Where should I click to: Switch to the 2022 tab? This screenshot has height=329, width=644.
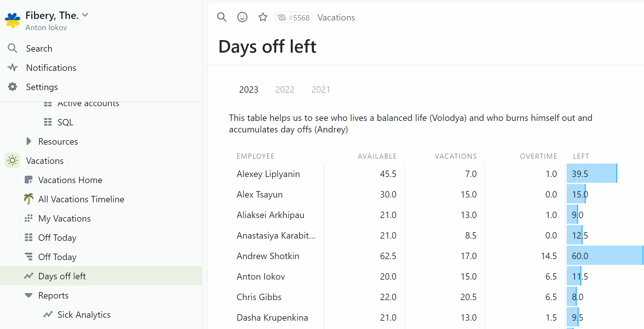click(285, 89)
